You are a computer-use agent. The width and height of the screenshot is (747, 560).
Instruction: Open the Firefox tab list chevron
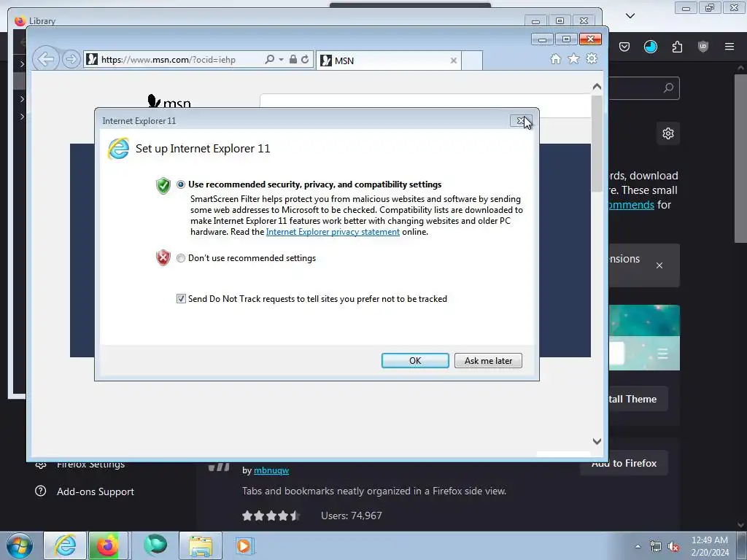[630, 16]
